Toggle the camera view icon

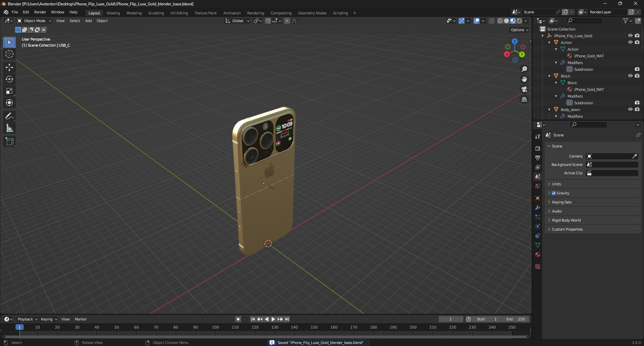pos(524,89)
